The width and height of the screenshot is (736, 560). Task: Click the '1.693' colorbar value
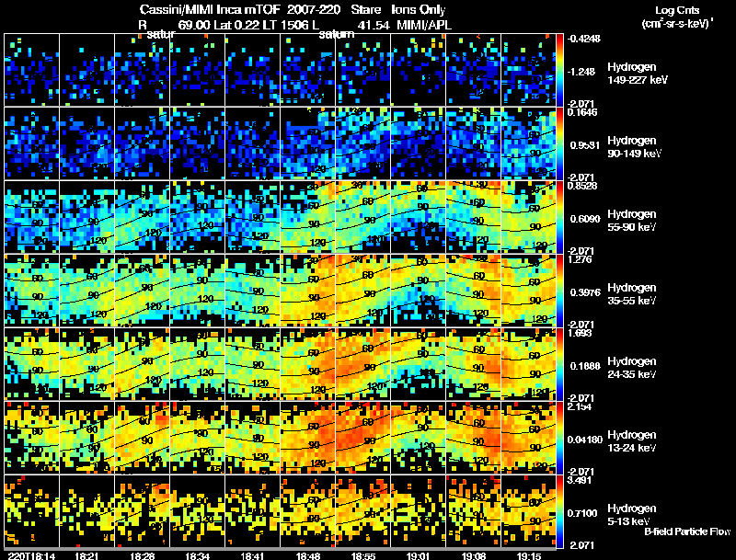coord(580,333)
